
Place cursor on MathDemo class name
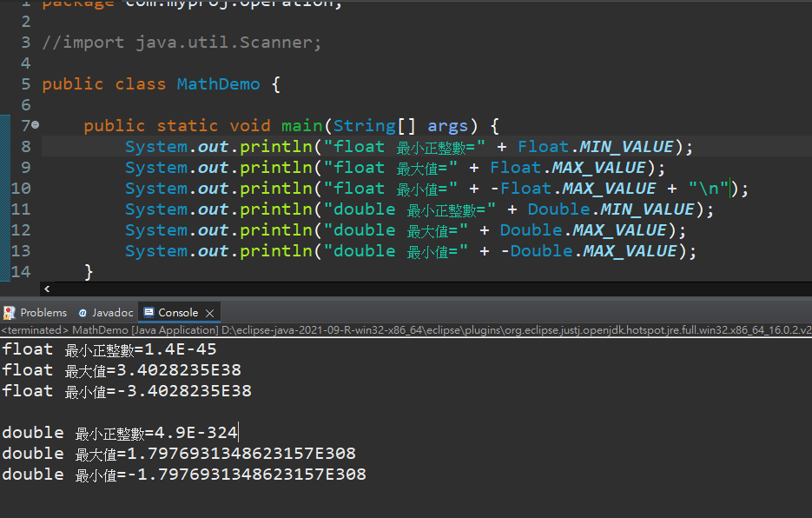click(218, 84)
